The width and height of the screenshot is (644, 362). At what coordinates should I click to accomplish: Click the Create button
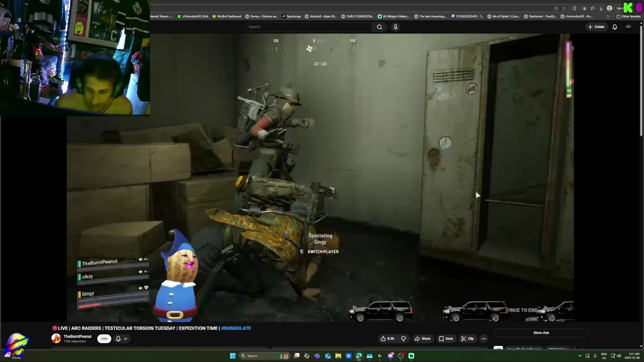596,27
